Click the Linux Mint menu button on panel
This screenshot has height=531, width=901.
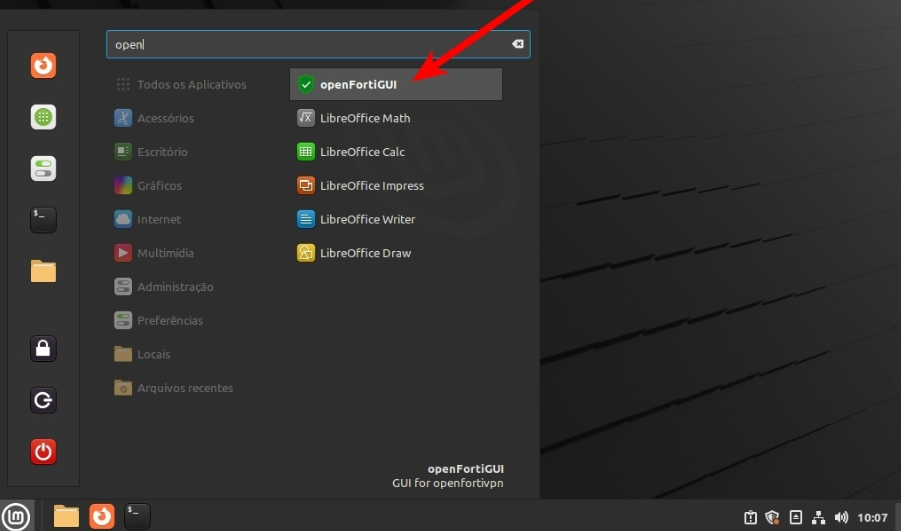[16, 516]
